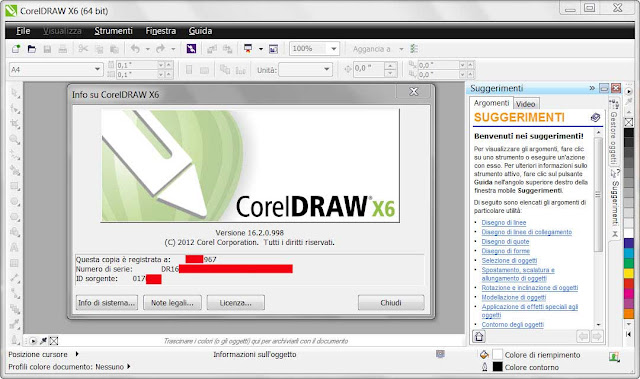Open the zoom level 100% dropdown
Viewport: 640px width, 379px height.
[x=333, y=49]
